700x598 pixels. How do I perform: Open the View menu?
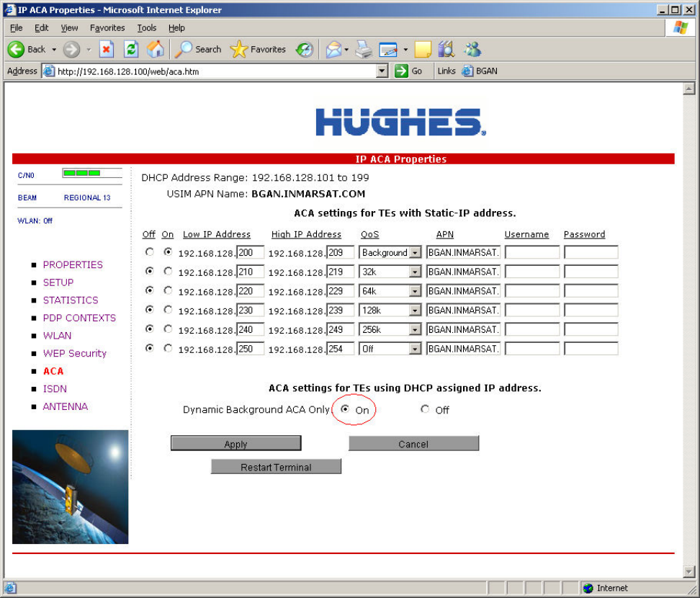tap(69, 27)
